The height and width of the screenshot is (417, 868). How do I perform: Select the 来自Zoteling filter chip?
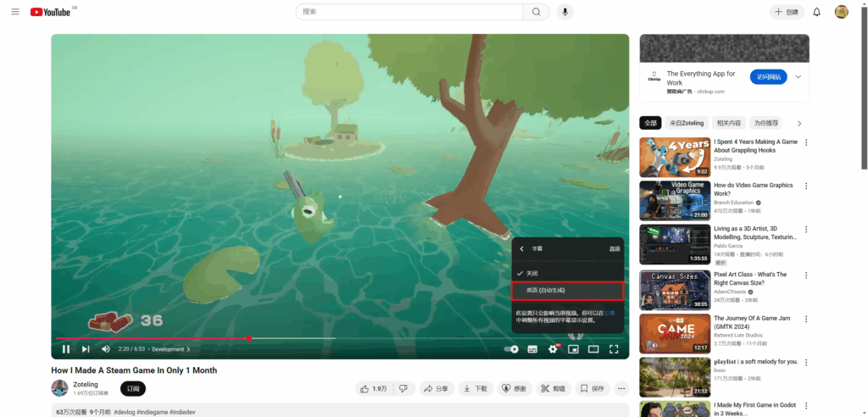tap(687, 123)
